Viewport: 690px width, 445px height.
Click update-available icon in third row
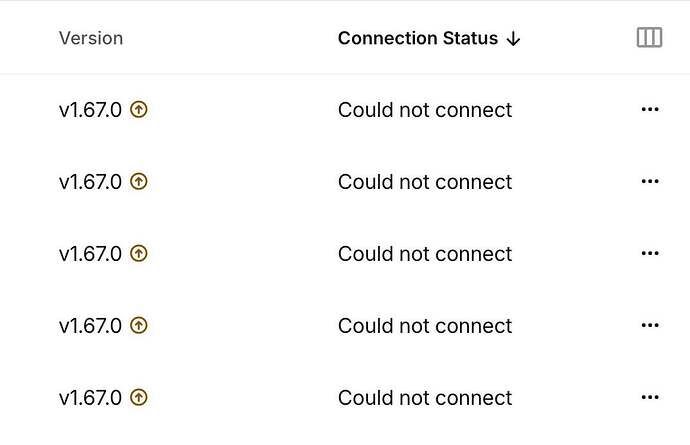pos(139,254)
